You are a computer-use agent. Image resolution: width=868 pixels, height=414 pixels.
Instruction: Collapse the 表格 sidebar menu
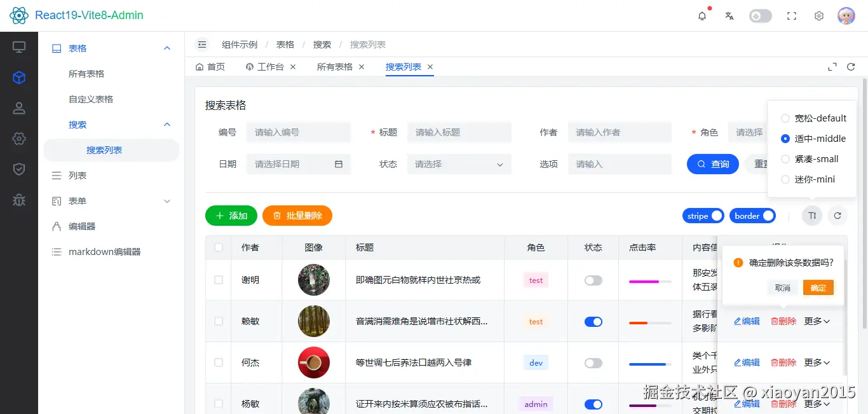tap(111, 48)
